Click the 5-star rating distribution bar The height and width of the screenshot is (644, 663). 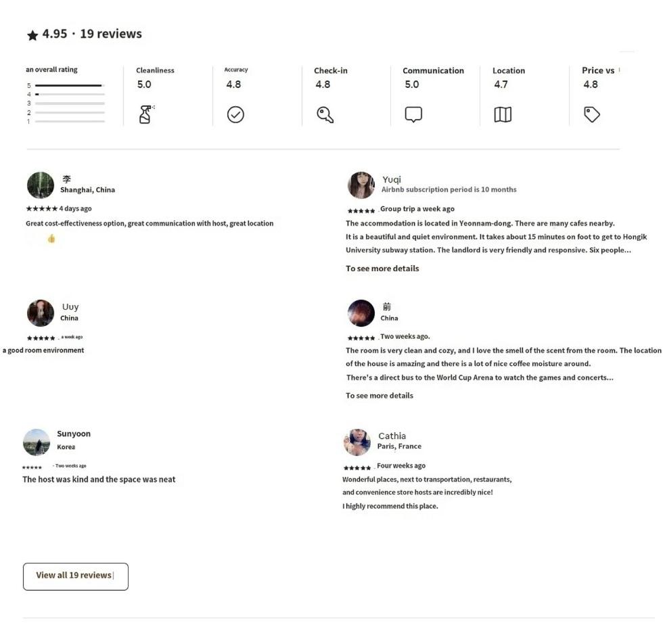point(70,85)
